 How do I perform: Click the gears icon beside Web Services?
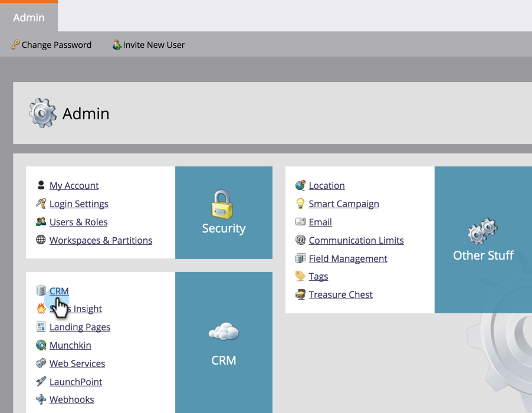coord(41,363)
